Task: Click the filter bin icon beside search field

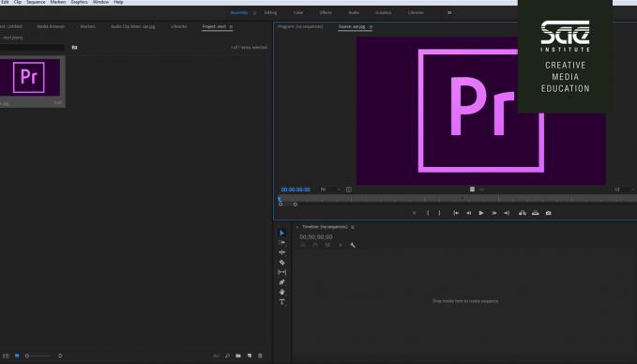Action: [x=74, y=48]
